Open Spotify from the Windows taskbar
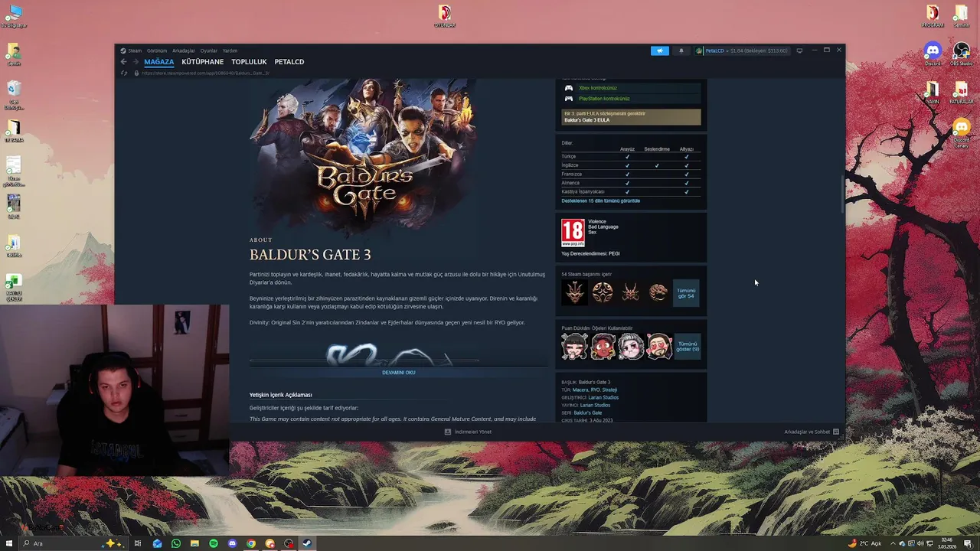This screenshot has height=551, width=980. 214,543
